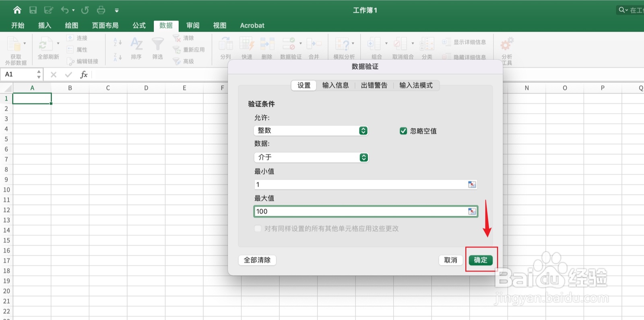The height and width of the screenshot is (320, 644).
Task: Click the 清除 filter item
Action: point(184,38)
